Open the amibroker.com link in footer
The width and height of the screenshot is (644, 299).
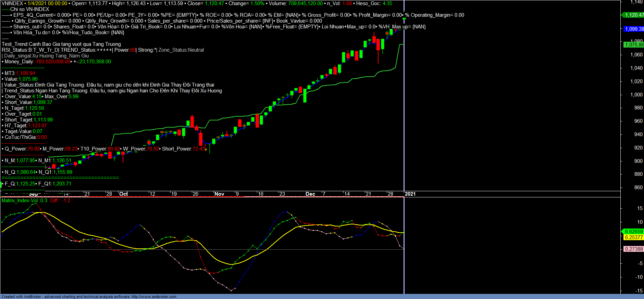click(x=154, y=297)
